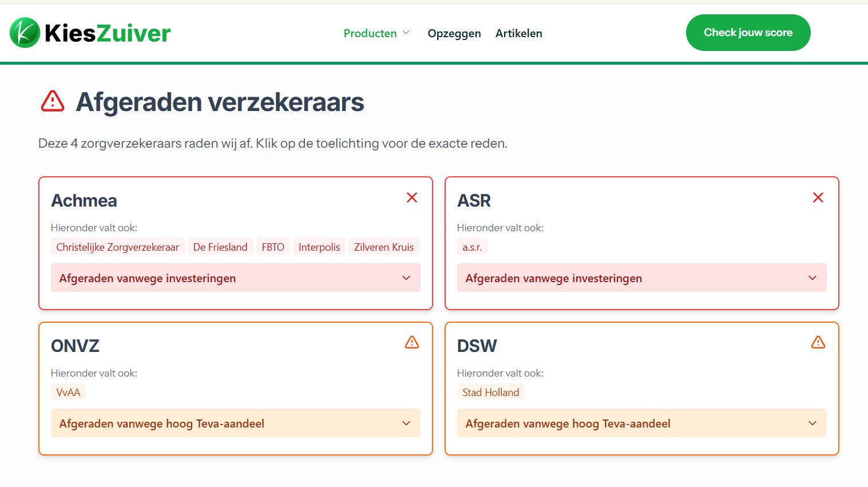The image size is (868, 487).
Task: Click the orange warning triangle on DSW card
Action: pos(818,342)
